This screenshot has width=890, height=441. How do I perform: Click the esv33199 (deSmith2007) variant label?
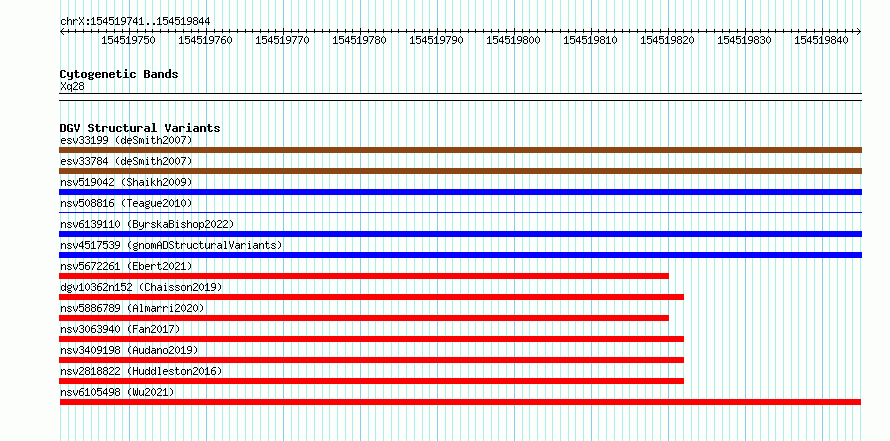[x=126, y=140]
